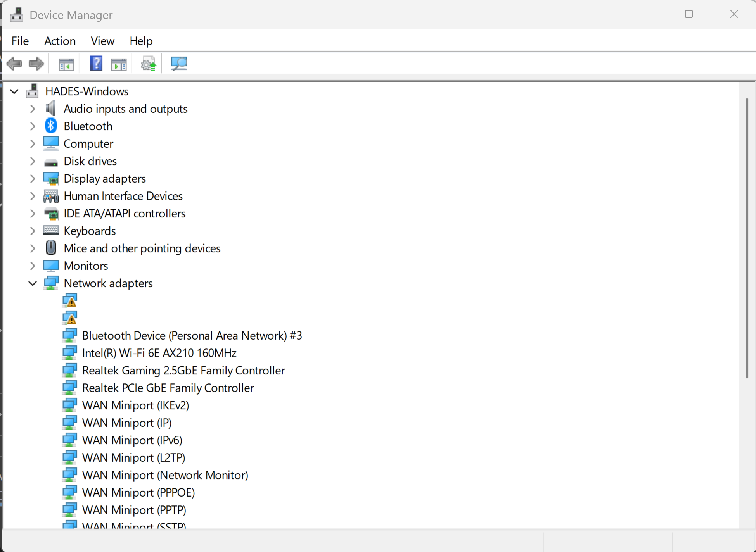This screenshot has height=552, width=756.
Task: Select Realtek Gaming 2.5GbE Family Controller
Action: coord(183,371)
